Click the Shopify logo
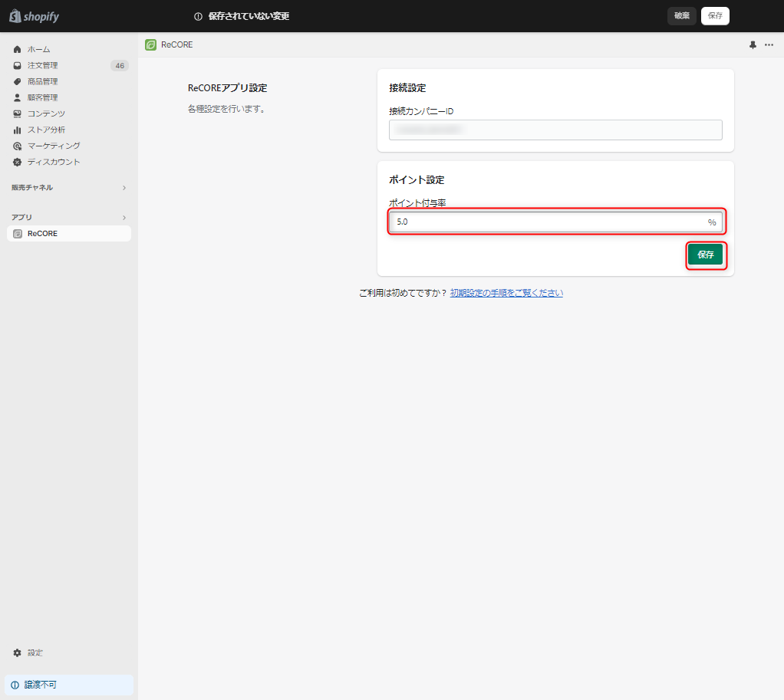The height and width of the screenshot is (700, 784). pyautogui.click(x=34, y=16)
